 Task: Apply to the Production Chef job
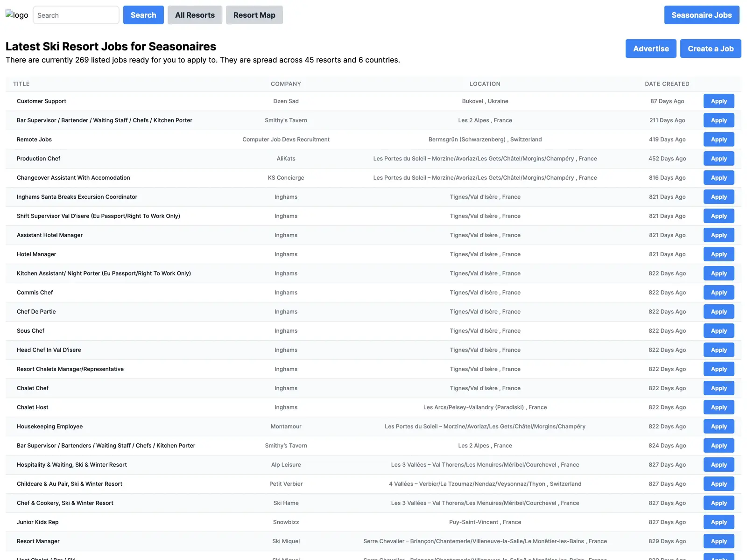pyautogui.click(x=719, y=159)
